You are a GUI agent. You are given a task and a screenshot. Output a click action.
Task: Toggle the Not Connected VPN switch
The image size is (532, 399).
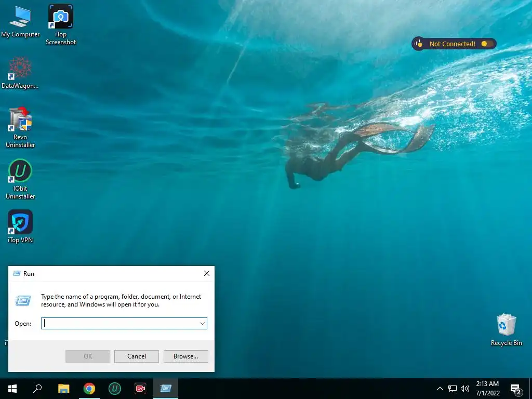tap(487, 44)
